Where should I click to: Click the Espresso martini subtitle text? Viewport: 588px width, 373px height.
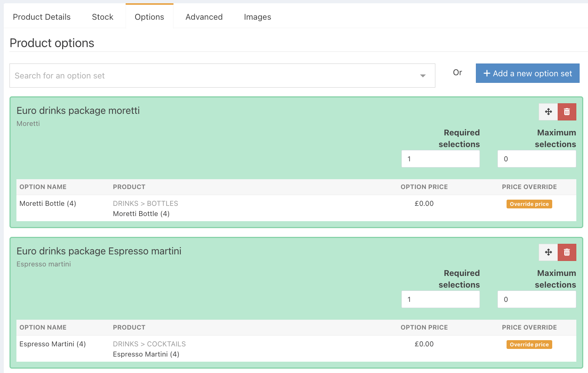[44, 264]
